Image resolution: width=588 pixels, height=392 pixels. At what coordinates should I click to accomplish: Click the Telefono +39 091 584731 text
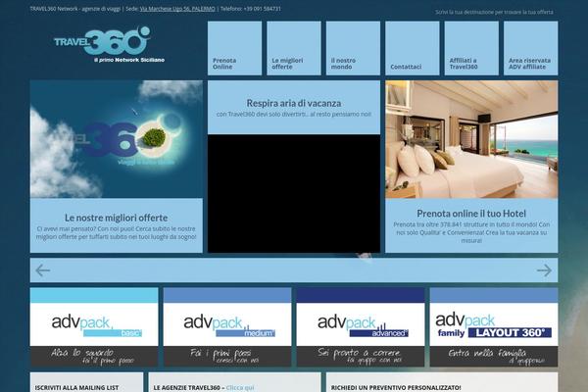coord(251,9)
